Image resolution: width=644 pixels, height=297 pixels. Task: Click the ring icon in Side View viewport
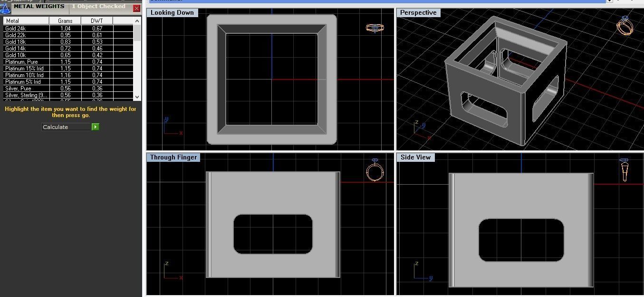(x=625, y=170)
